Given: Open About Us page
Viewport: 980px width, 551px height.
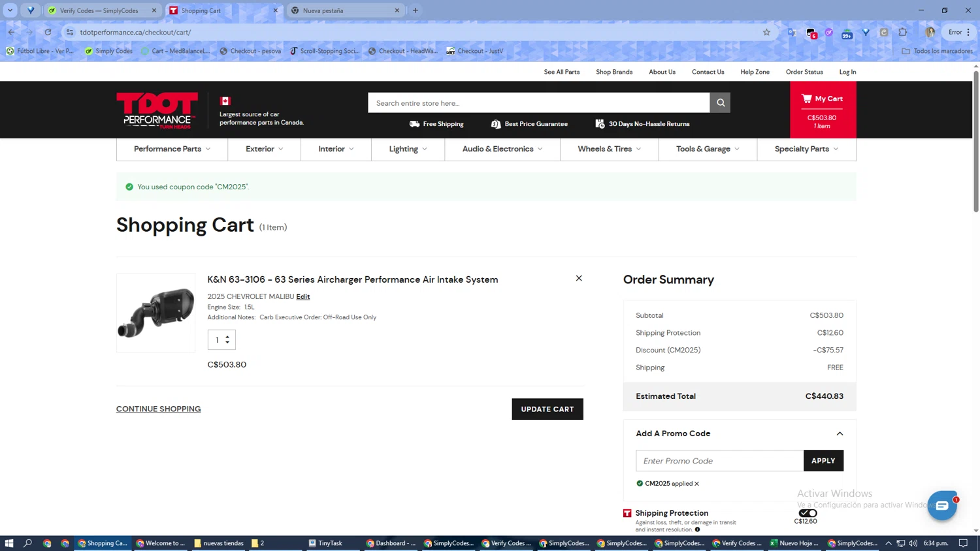Looking at the screenshot, I should 662,72.
